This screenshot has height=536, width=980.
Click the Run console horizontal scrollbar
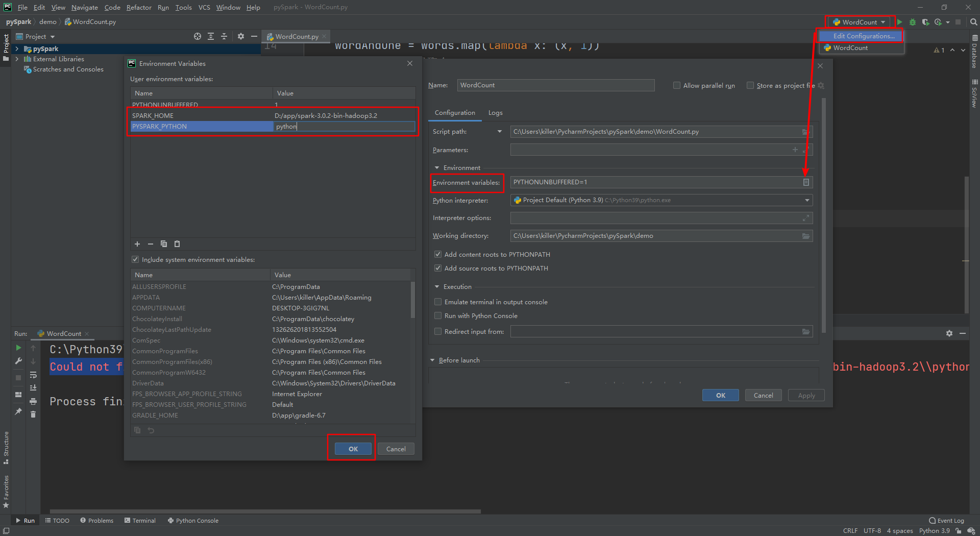(x=265, y=511)
